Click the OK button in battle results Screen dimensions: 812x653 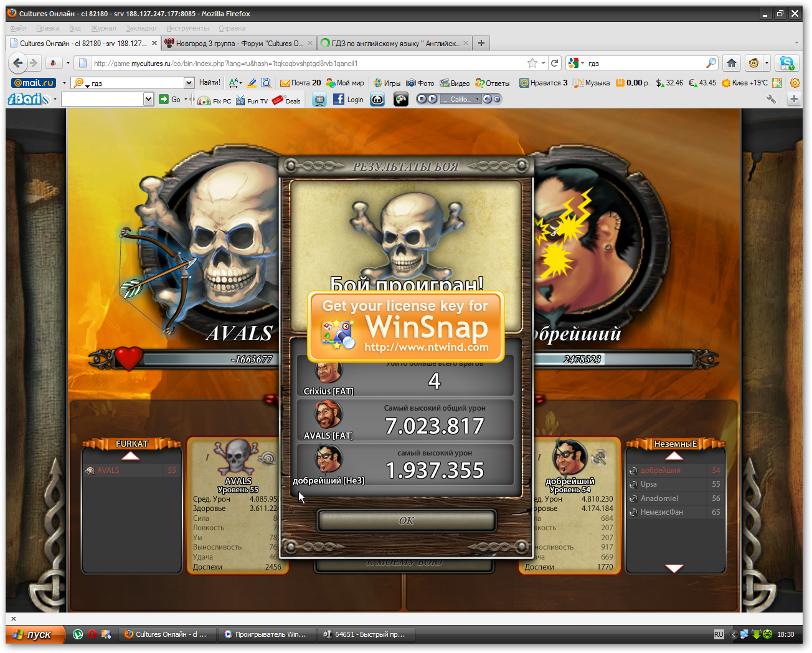(407, 520)
